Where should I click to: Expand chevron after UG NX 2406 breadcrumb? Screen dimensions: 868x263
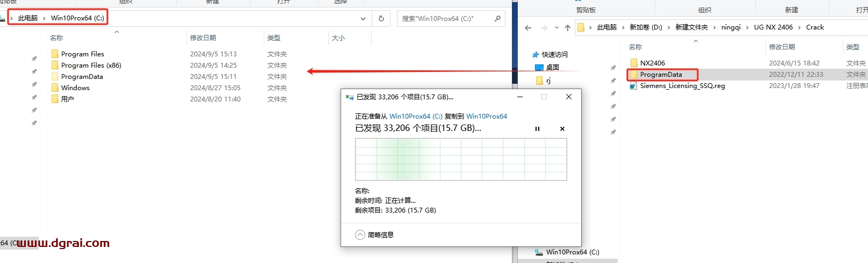pos(799,27)
